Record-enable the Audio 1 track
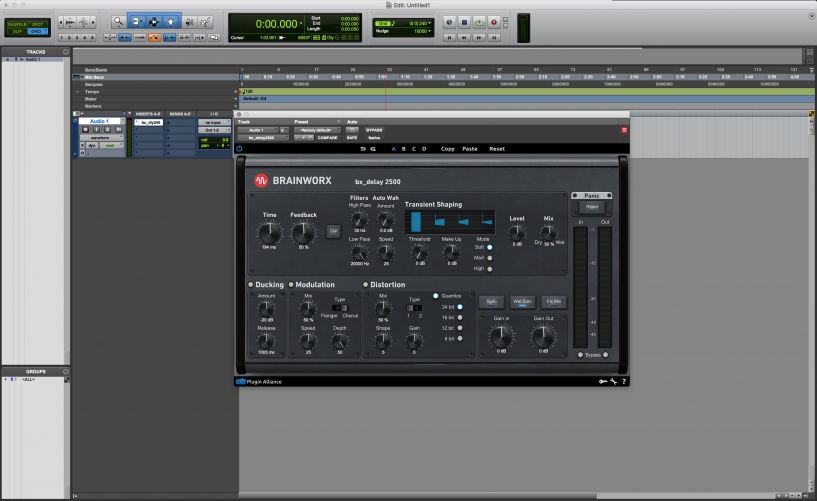 (85, 130)
